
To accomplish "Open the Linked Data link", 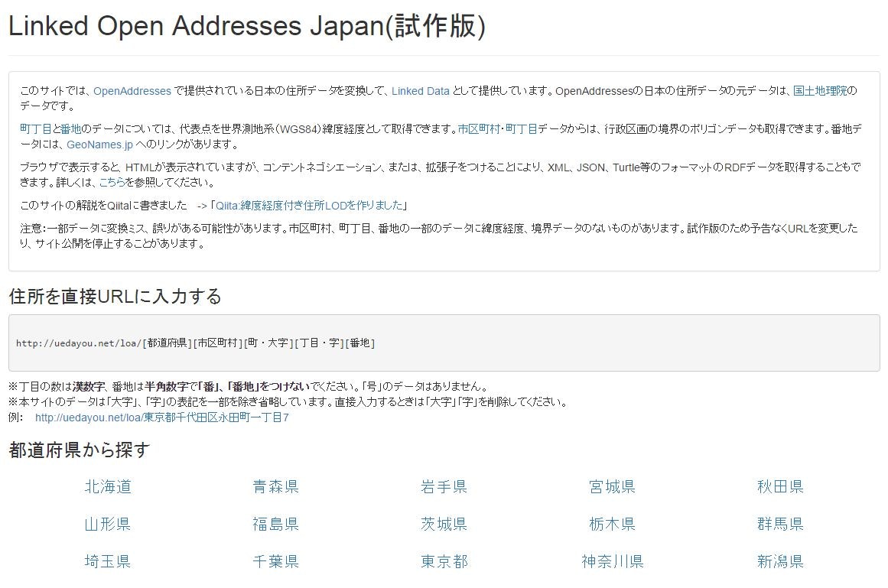I will click(420, 90).
